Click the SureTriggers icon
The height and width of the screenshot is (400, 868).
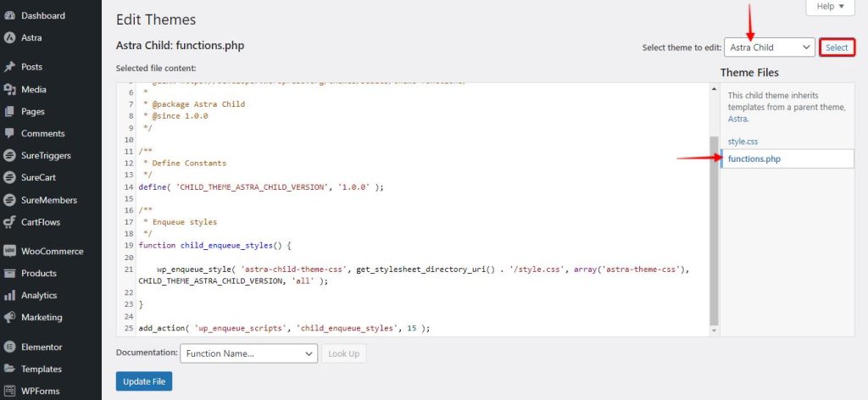click(9, 155)
